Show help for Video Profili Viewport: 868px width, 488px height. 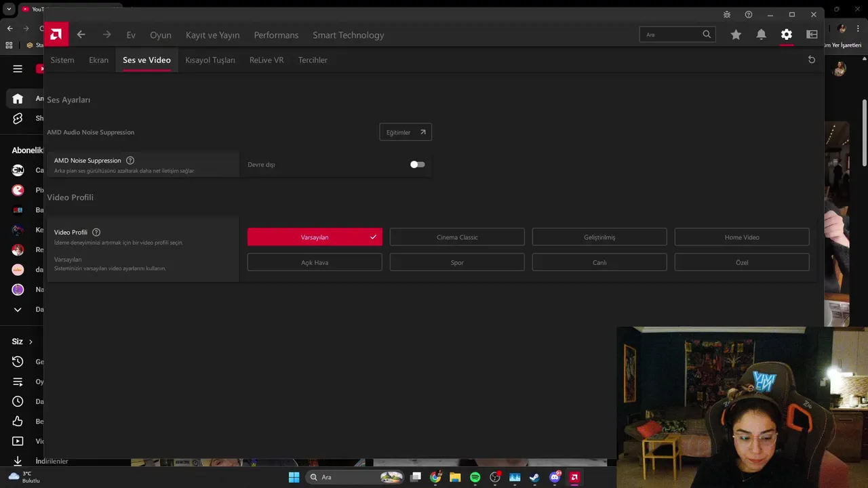pos(96,232)
